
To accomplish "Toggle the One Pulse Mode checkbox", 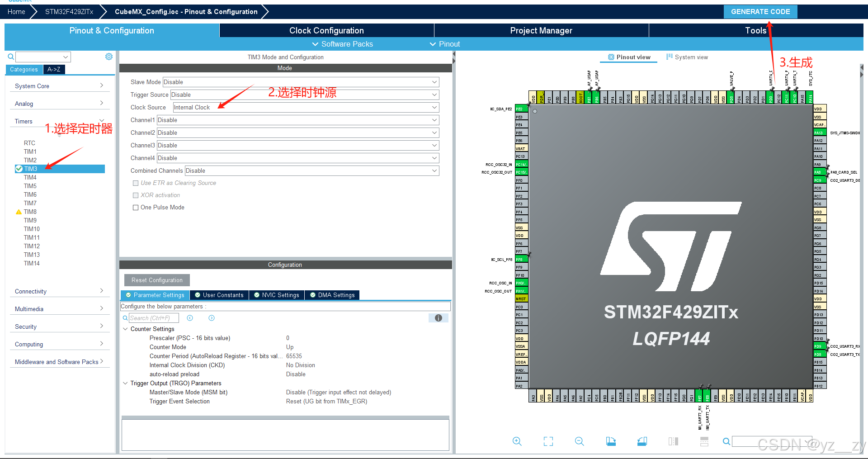I will (136, 207).
